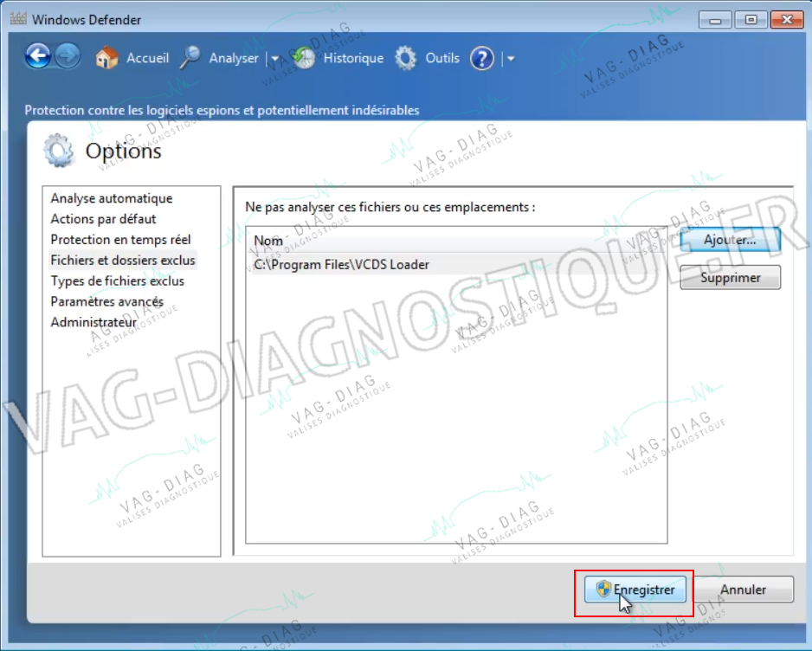This screenshot has width=812, height=651.
Task: Click the Supprimer button
Action: click(730, 278)
